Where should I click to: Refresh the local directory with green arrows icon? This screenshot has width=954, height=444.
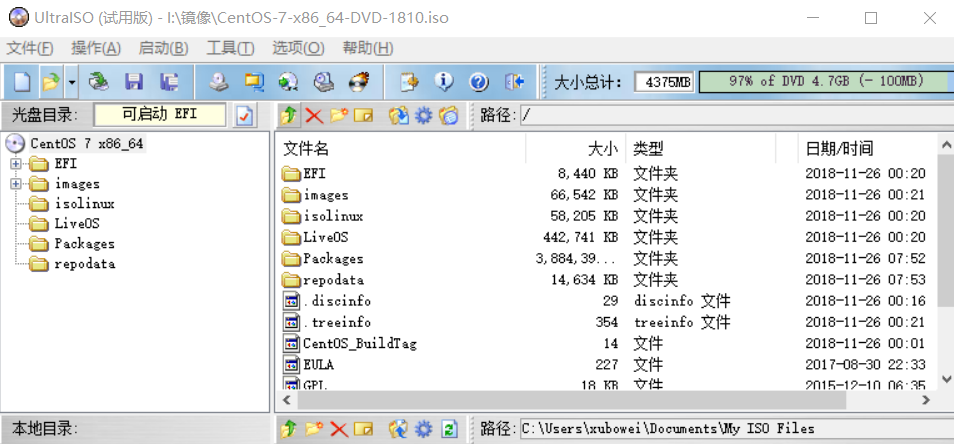[448, 429]
